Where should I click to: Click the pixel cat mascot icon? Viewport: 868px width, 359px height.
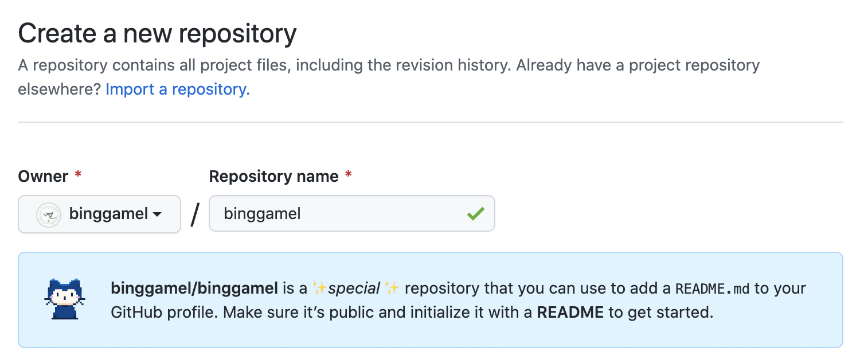(64, 299)
